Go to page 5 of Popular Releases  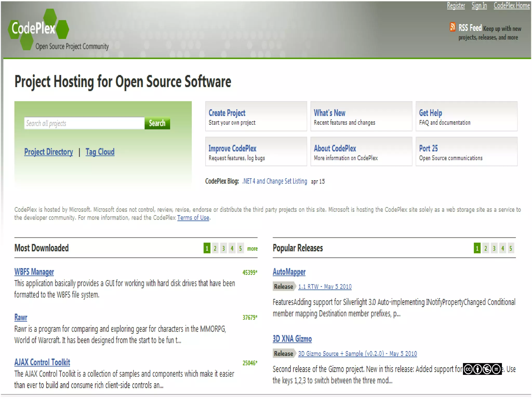click(x=511, y=248)
